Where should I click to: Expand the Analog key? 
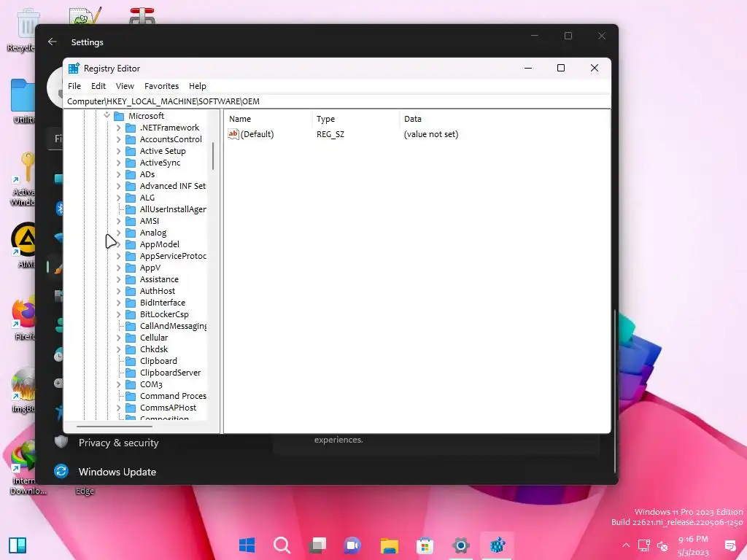point(118,233)
